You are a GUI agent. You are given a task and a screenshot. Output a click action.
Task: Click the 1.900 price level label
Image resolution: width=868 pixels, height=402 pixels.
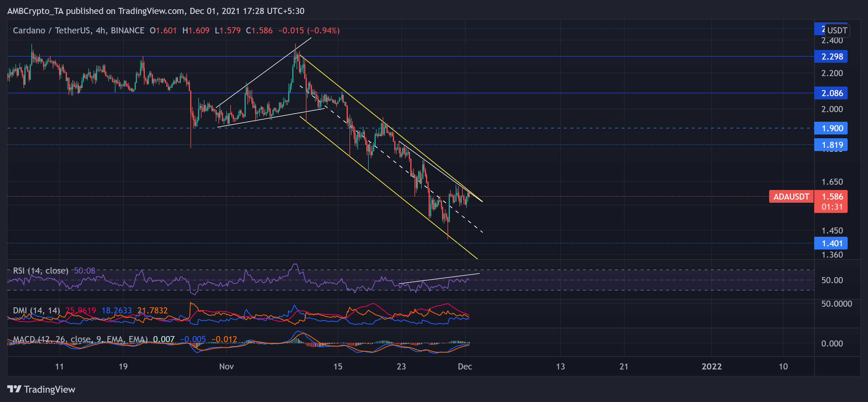point(830,128)
